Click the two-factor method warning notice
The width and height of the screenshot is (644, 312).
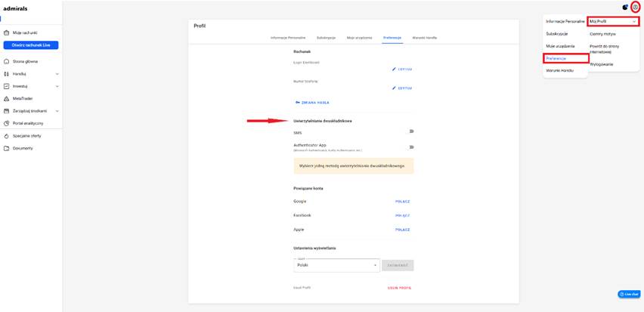click(x=354, y=166)
